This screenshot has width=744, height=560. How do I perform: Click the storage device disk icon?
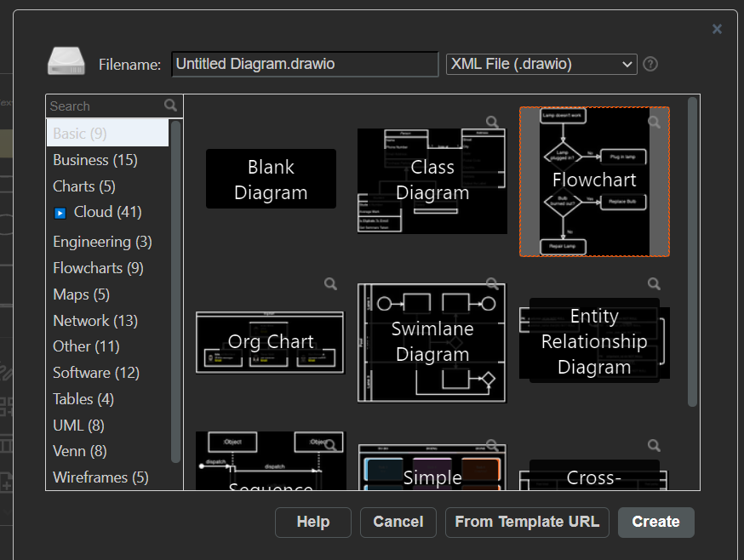pos(66,62)
